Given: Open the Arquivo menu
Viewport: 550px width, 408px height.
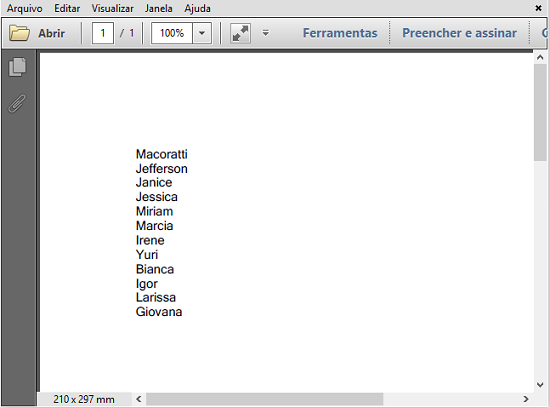Looking at the screenshot, I should (25, 8).
